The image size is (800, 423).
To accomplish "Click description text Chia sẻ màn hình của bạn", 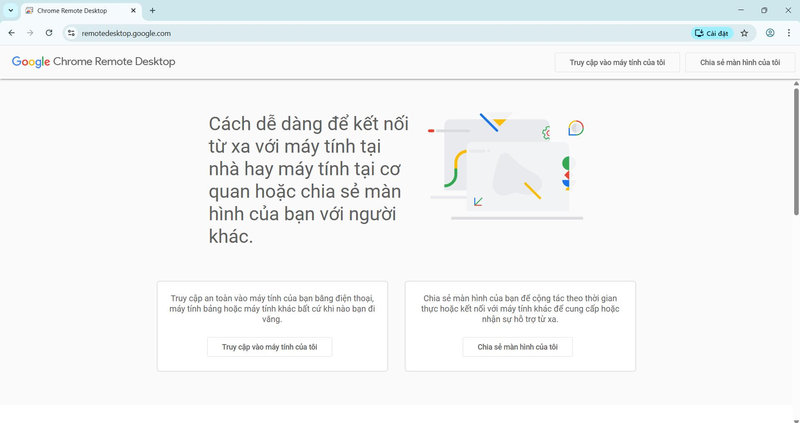I will (x=520, y=309).
